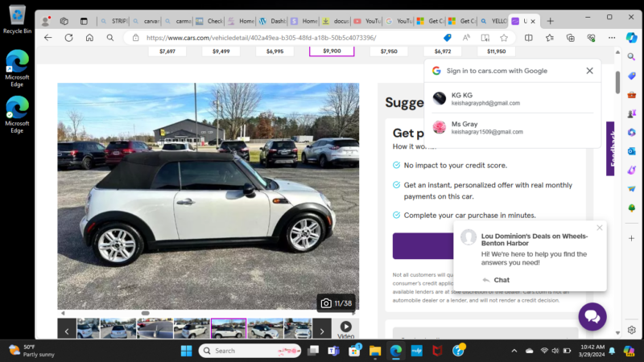View site information lock icon
The width and height of the screenshot is (644, 362).
point(135,38)
